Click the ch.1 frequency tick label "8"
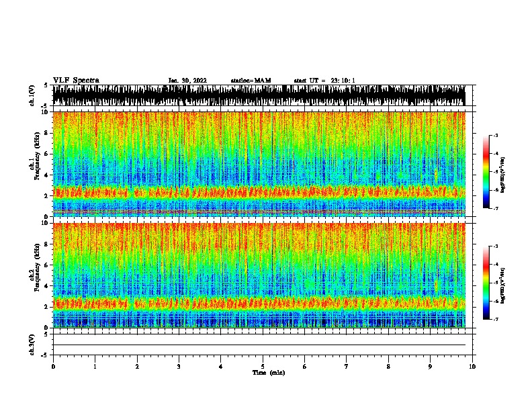This screenshot has width=532, height=411. click(x=48, y=133)
